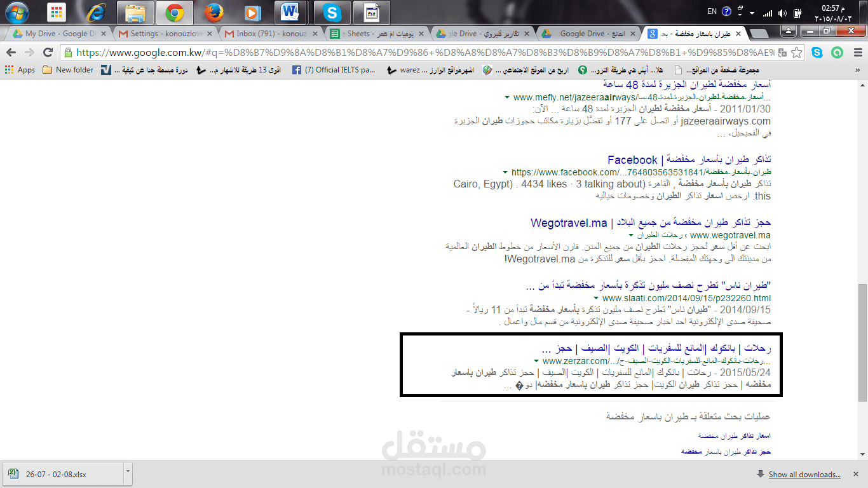This screenshot has height=488, width=868.
Task: Click related search اسعار تذاكر طيران مخفضة
Action: pyautogui.click(x=734, y=436)
